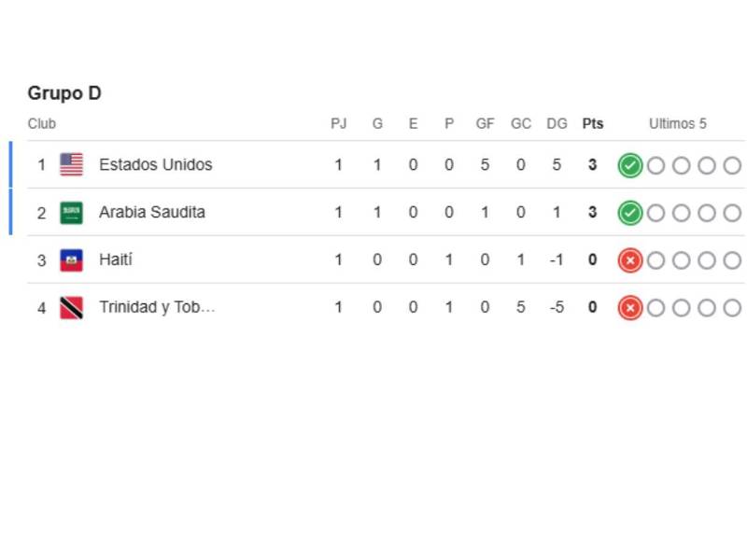
Task: Click Trinidad y Tobago goal difference -5
Action: [x=557, y=308]
